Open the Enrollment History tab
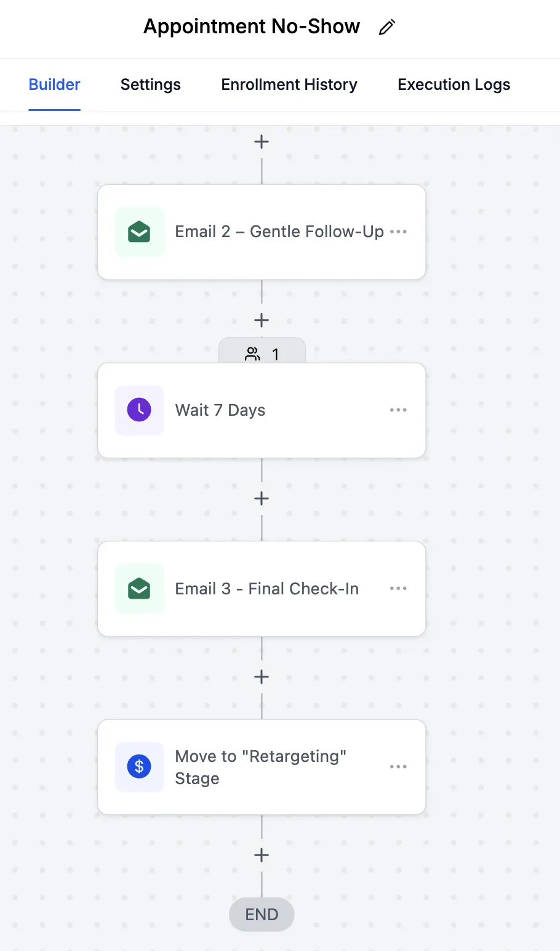The image size is (560, 951). point(289,84)
